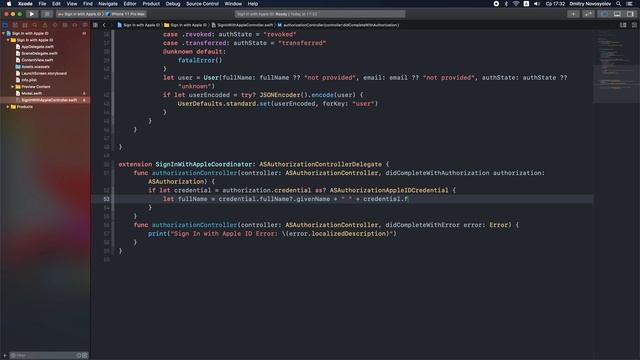Select Model.swift in the navigator
Viewport: 640px width, 360px height.
(x=31, y=93)
